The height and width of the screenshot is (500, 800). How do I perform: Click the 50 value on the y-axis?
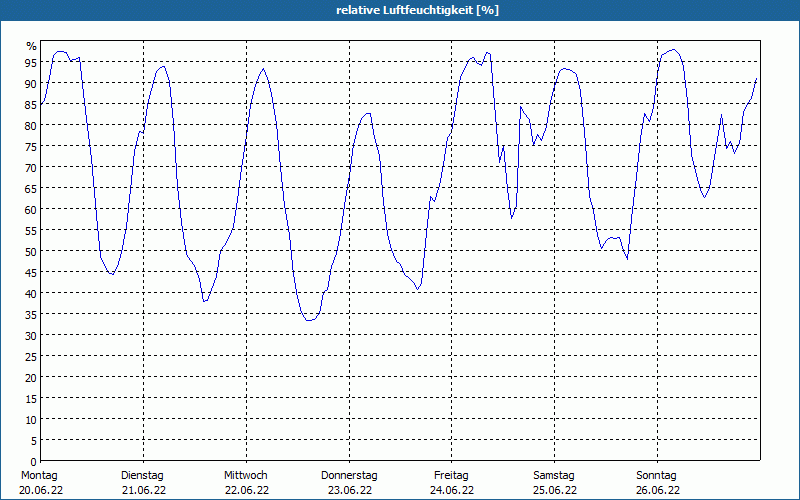tap(31, 251)
